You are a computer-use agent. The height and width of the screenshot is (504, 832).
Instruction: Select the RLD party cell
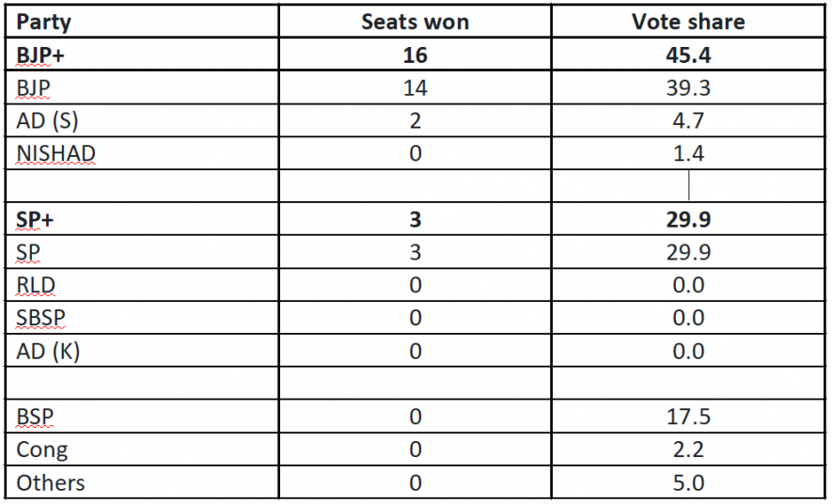pos(36,285)
